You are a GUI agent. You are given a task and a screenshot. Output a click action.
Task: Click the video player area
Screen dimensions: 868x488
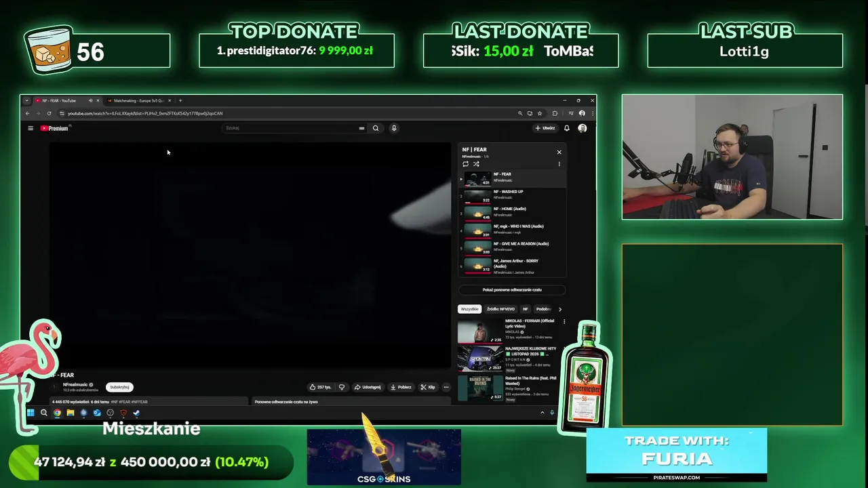[250, 256]
